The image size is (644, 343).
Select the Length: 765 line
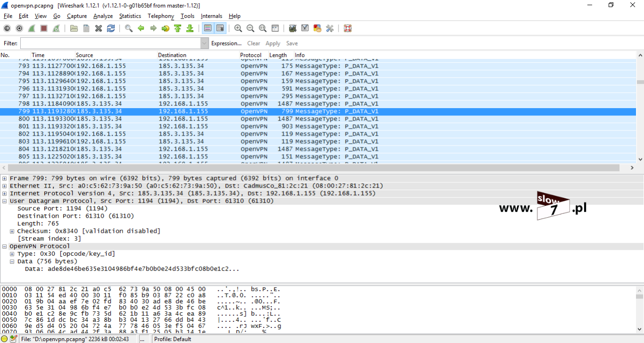click(38, 224)
